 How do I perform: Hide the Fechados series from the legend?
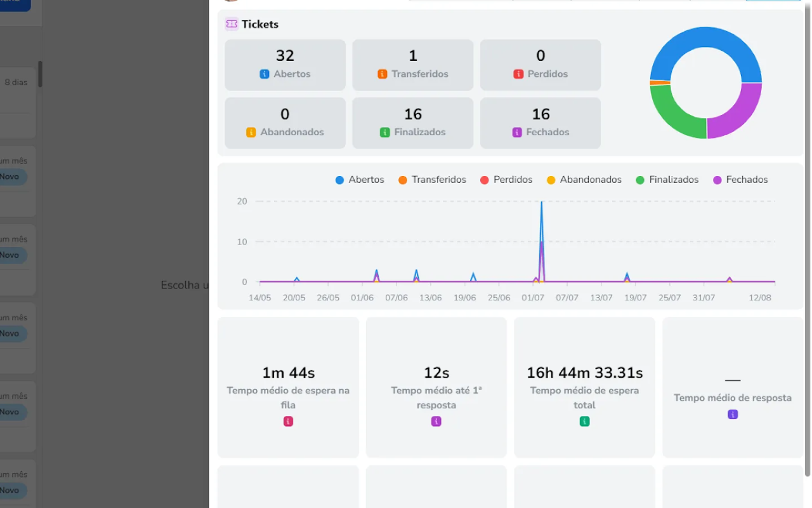click(740, 180)
